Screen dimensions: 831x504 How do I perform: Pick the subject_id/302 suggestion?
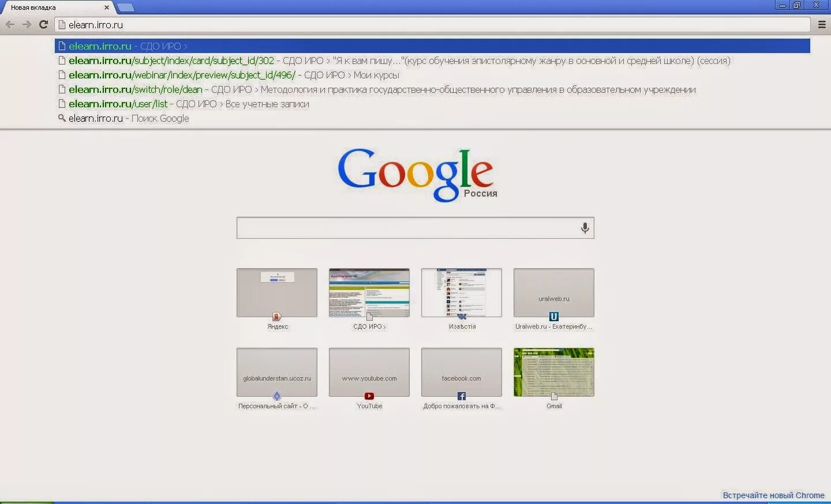click(x=432, y=61)
